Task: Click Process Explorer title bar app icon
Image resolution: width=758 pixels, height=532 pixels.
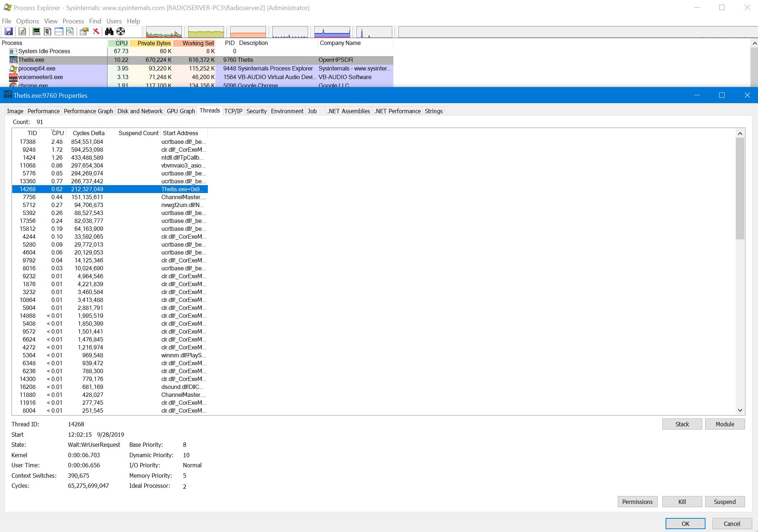Action: 7,8
